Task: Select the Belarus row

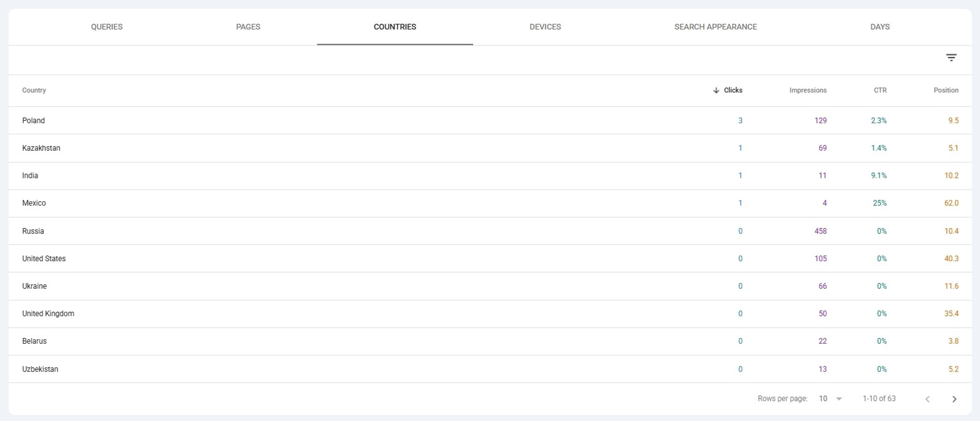Action: (490, 341)
